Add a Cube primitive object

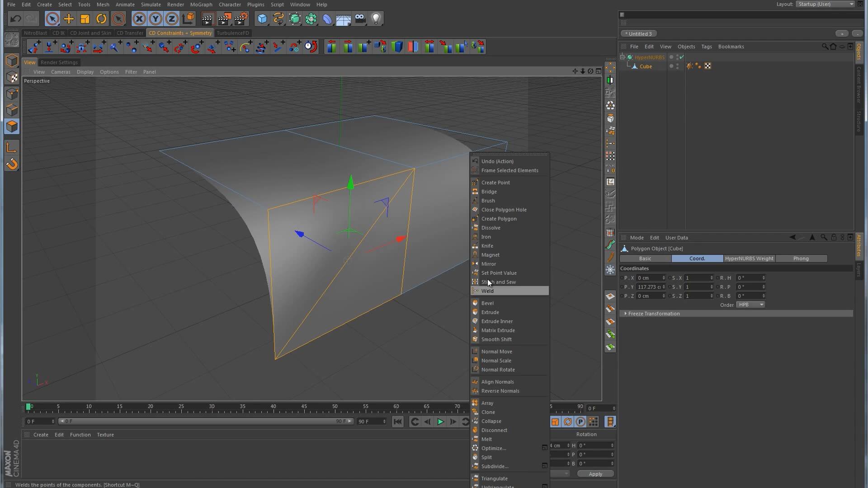point(262,19)
